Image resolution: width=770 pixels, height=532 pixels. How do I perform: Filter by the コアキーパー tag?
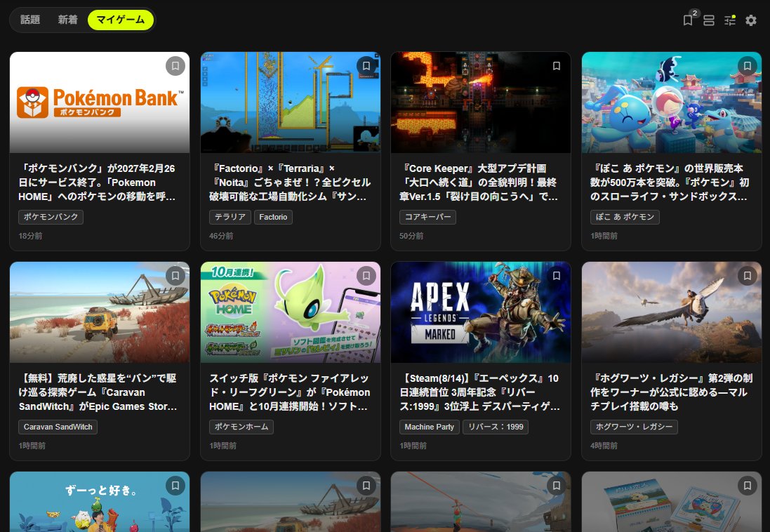point(427,217)
